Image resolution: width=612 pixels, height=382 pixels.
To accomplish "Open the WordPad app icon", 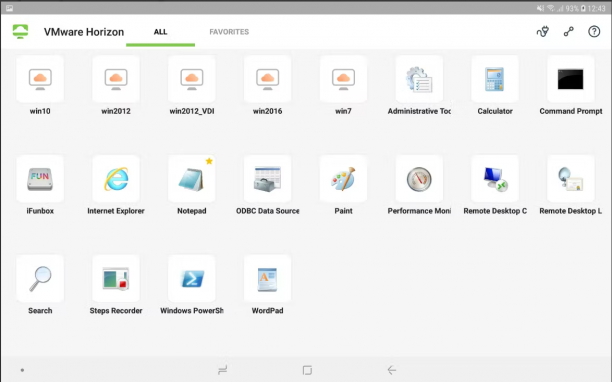I will 267,278.
